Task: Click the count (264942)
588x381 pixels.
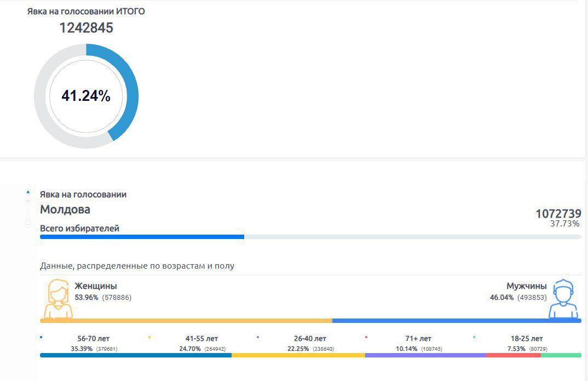Action: pos(215,349)
